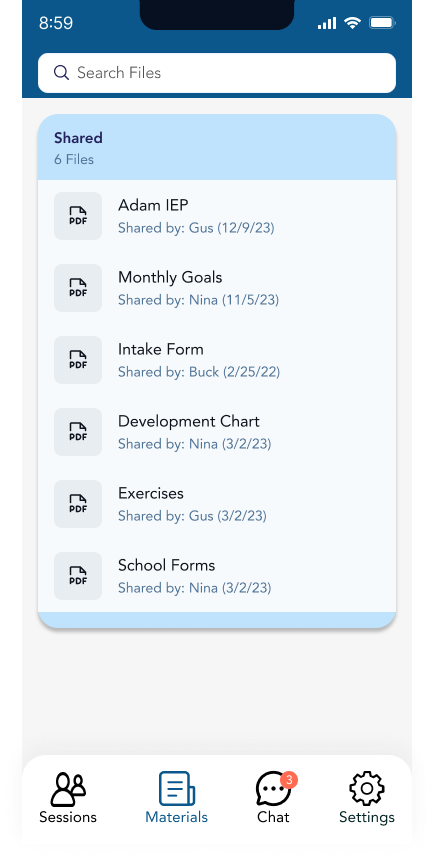Switch to the Sessions tab label
Screen dimensions: 434x858
click(68, 817)
